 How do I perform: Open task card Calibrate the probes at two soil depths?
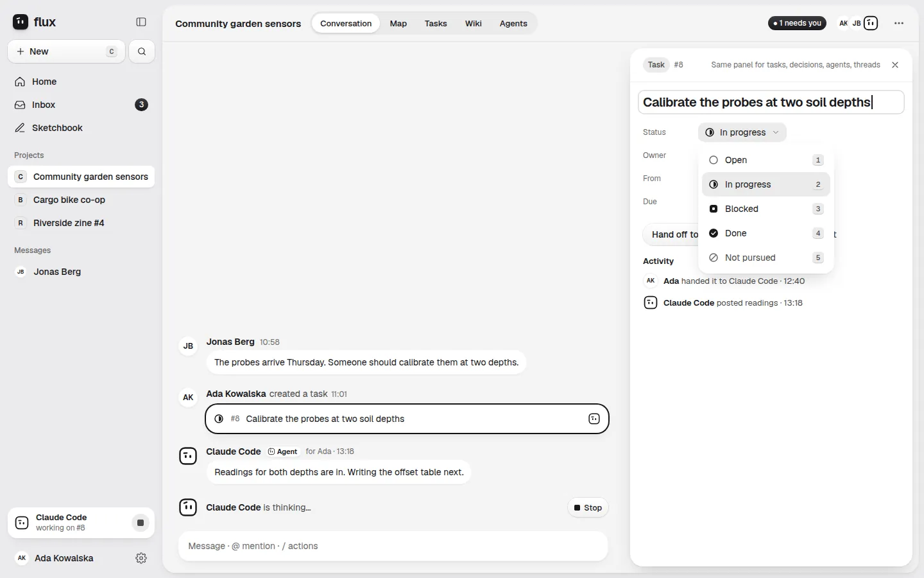[407, 419]
